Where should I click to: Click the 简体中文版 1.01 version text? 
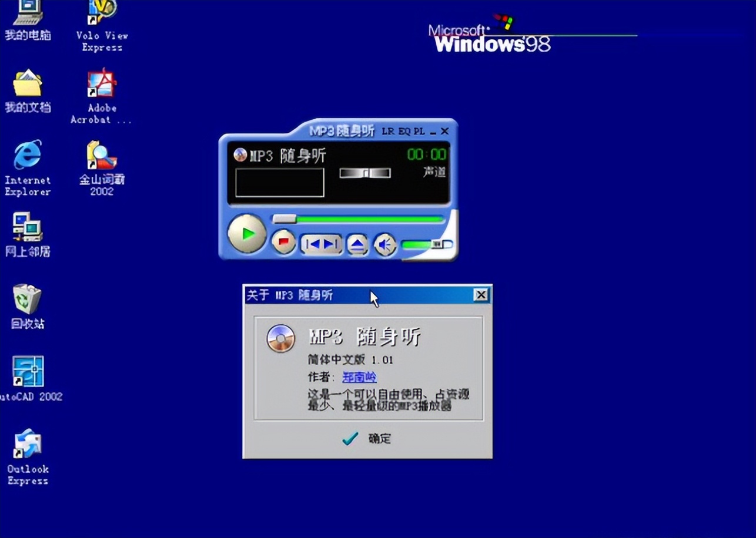point(350,359)
